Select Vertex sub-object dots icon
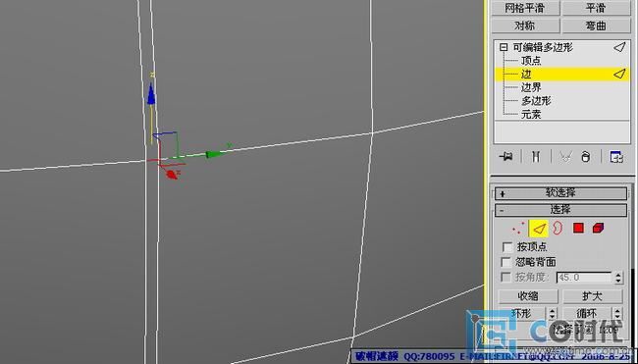 [518, 229]
